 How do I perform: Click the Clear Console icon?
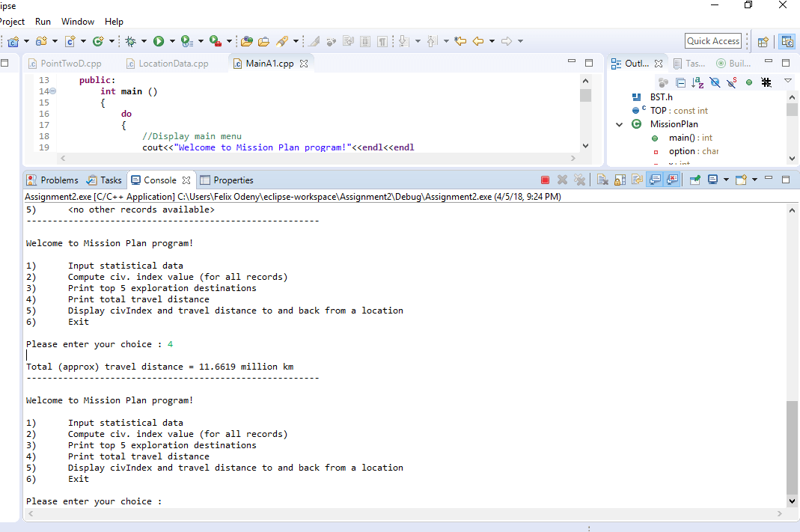[602, 180]
